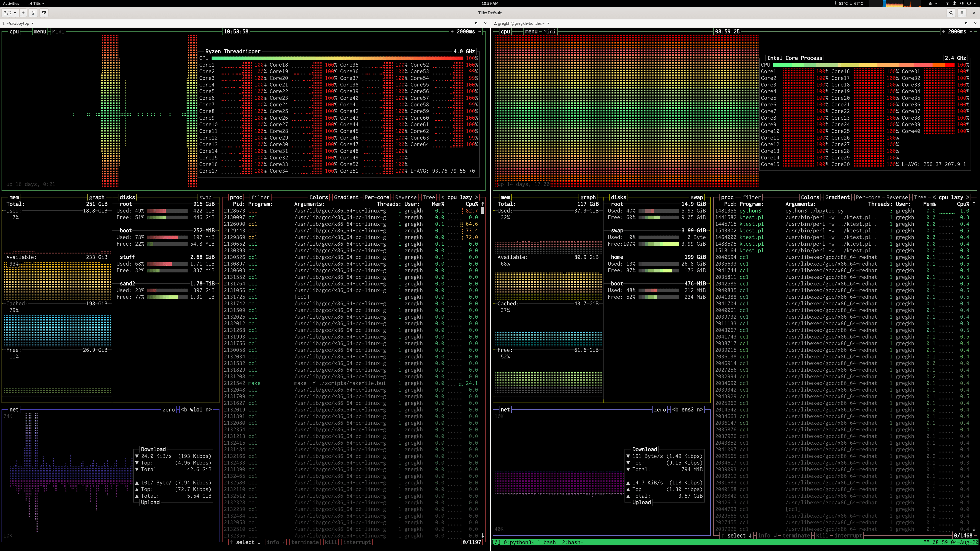Expand the ~/src/bpytop terminal title dropdown
980x551 pixels.
pos(32,23)
